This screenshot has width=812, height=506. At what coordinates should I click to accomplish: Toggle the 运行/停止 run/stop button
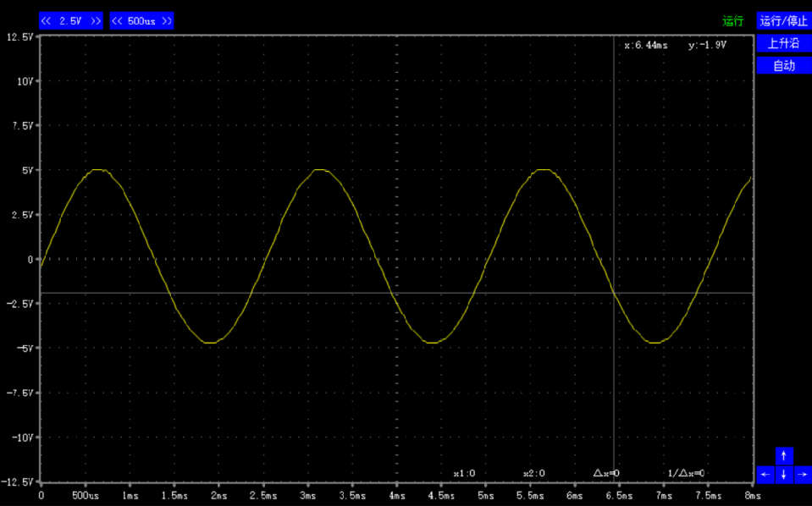(x=784, y=20)
